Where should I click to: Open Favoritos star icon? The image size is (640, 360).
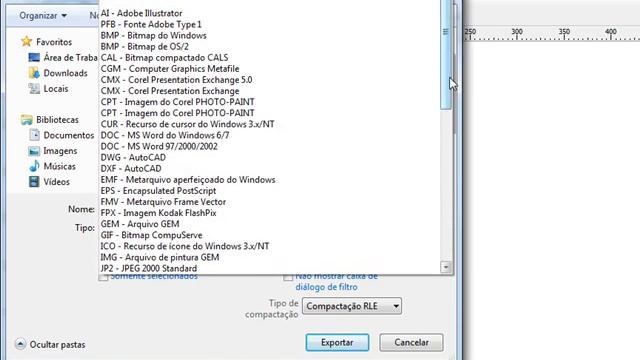tap(27, 41)
